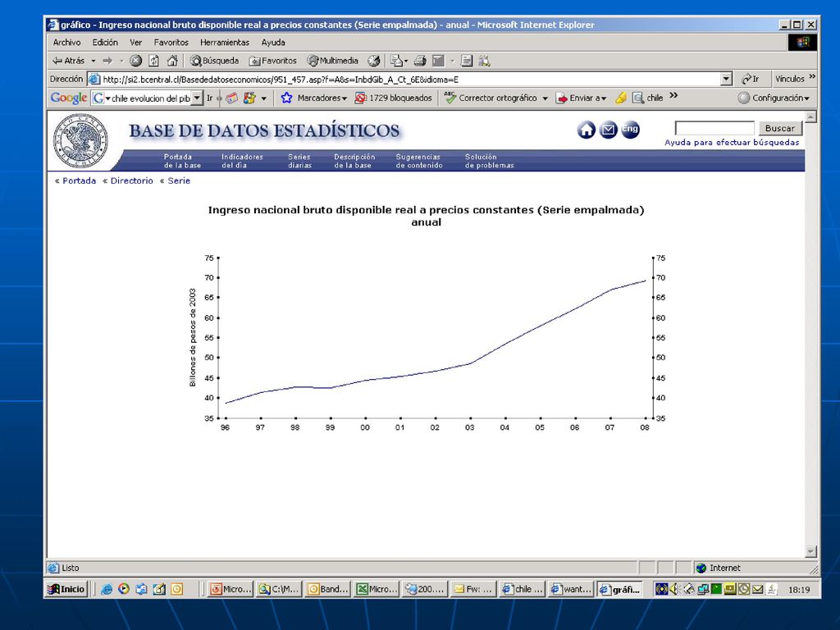Click the address bar URL field
The image size is (840, 630).
click(410, 80)
